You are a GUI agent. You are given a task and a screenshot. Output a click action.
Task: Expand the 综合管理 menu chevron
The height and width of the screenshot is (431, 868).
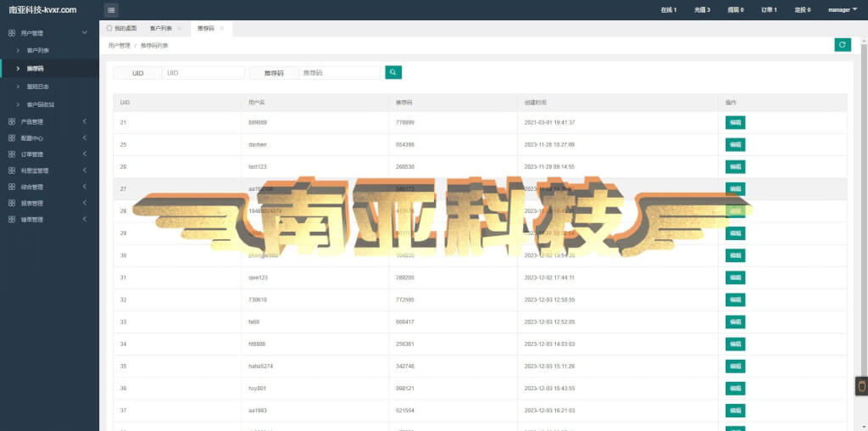pos(85,186)
